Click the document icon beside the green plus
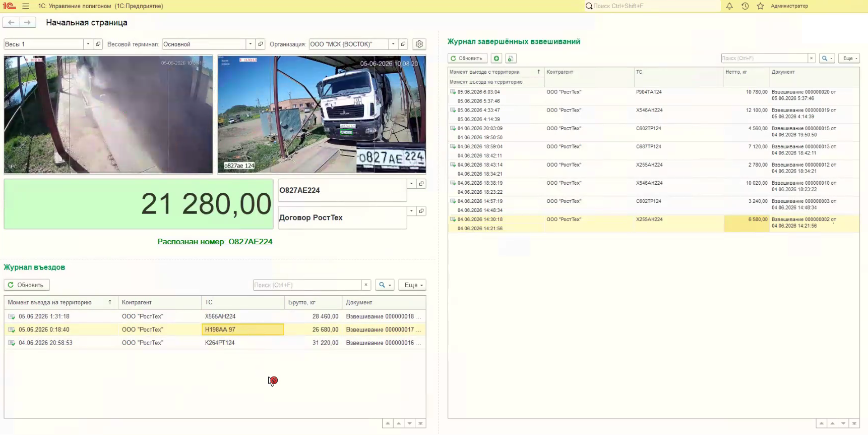The height and width of the screenshot is (435, 868). 511,59
